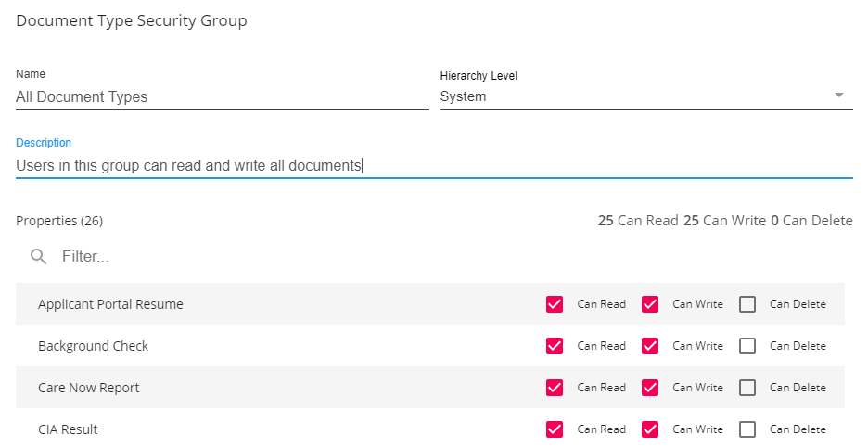Enable Can Delete for Applicant Portal Resume

pyautogui.click(x=747, y=304)
